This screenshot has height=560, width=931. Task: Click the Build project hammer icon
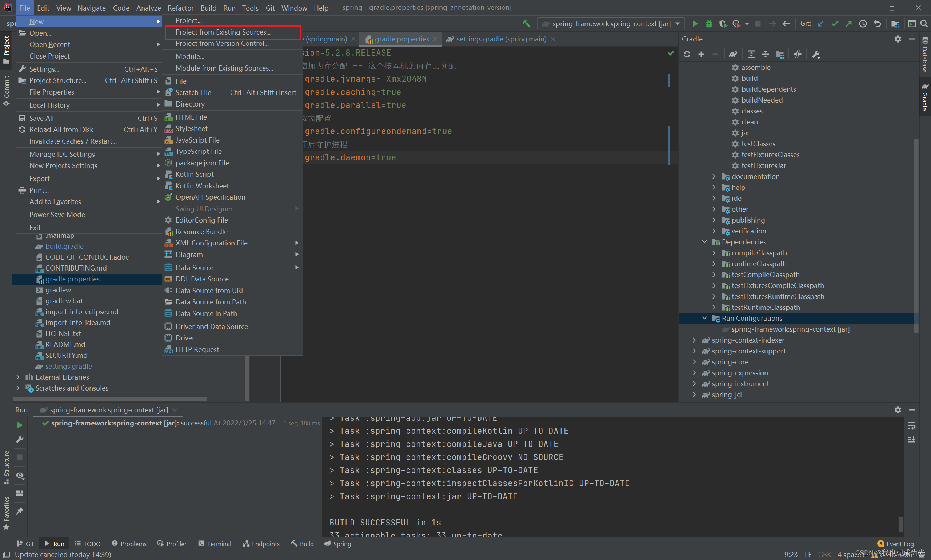click(526, 24)
